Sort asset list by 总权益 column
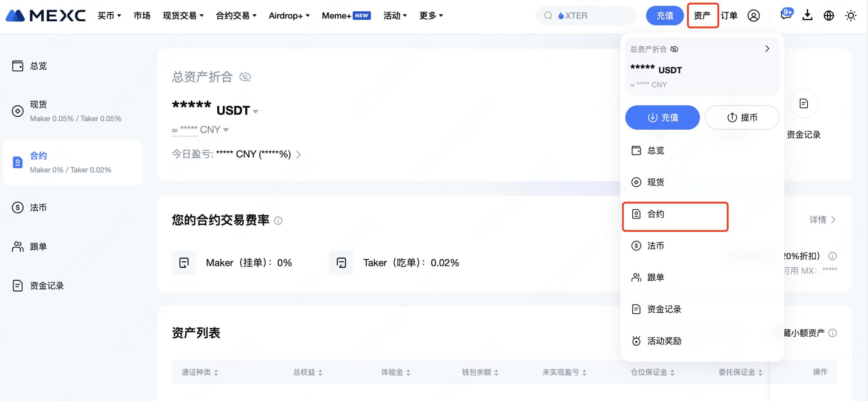The width and height of the screenshot is (868, 401). pos(308,372)
